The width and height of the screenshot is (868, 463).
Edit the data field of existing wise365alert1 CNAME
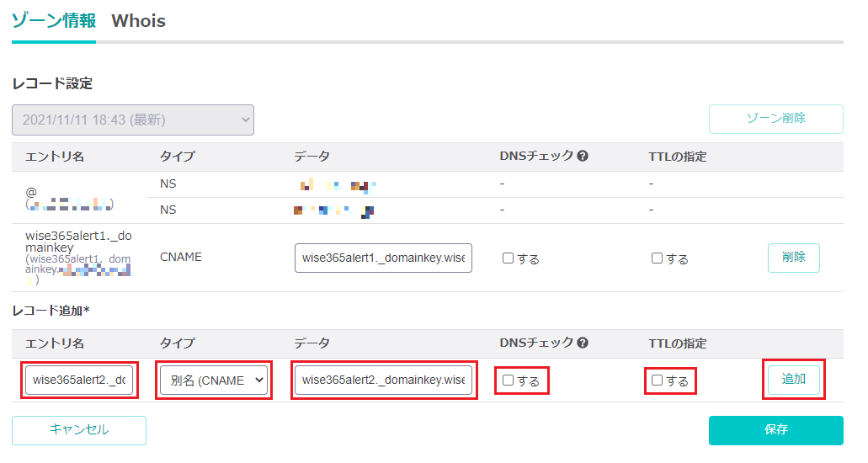tap(383, 258)
